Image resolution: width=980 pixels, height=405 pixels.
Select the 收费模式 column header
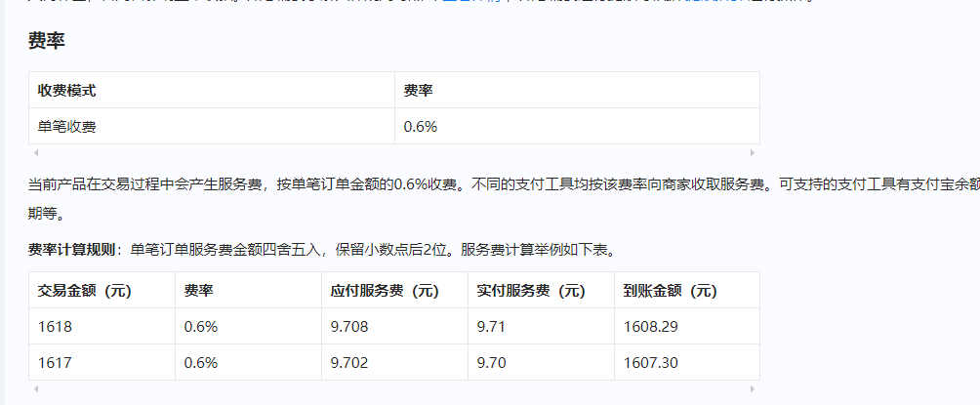click(x=67, y=90)
